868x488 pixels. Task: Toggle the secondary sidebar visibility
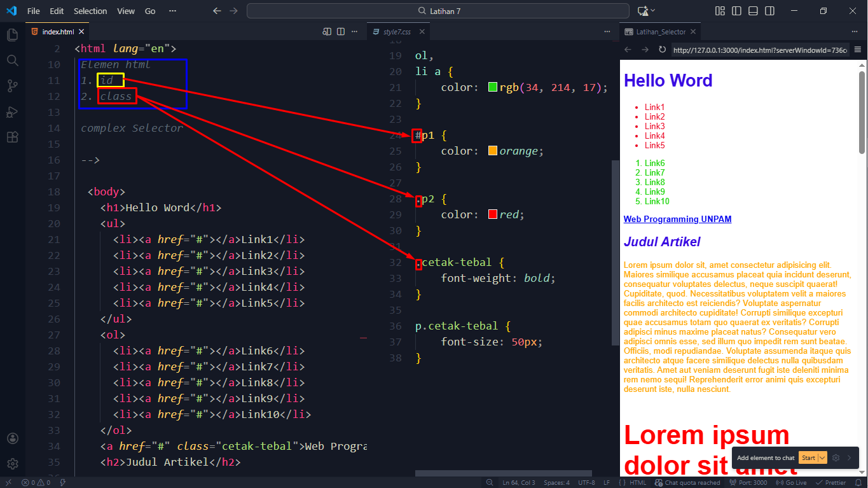tap(770, 11)
